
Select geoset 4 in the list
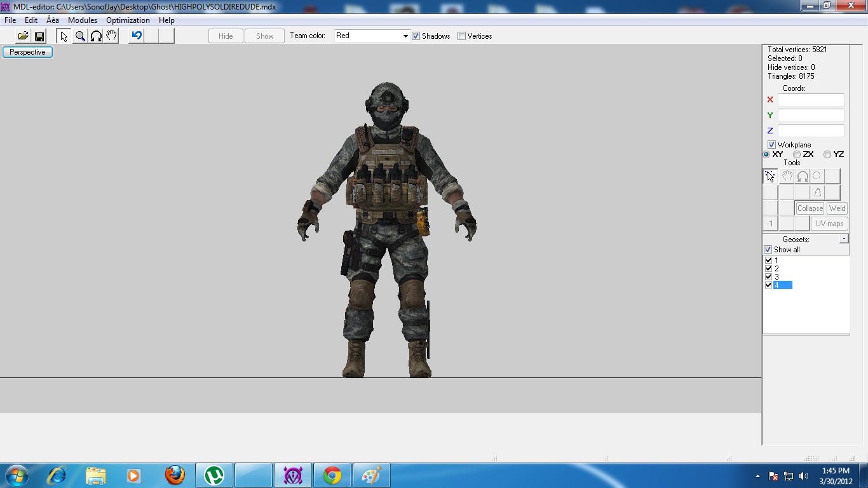[783, 285]
